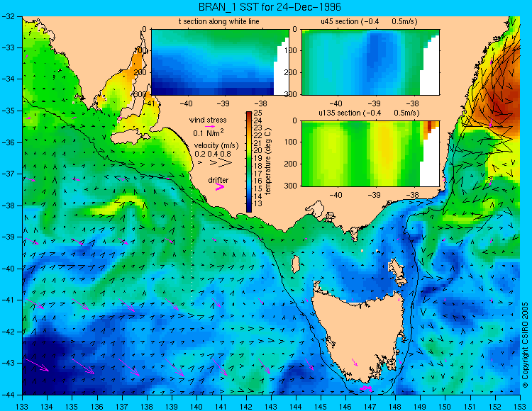Click the '-36' latitude axis label
Viewport: 532px width, 411px height.
pyautogui.click(x=8, y=142)
